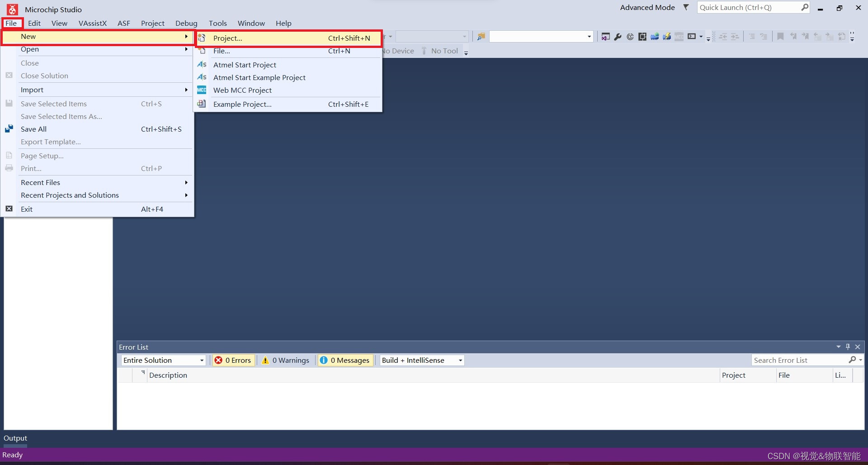Pin the Error List panel
Image resolution: width=868 pixels, height=465 pixels.
coord(848,347)
